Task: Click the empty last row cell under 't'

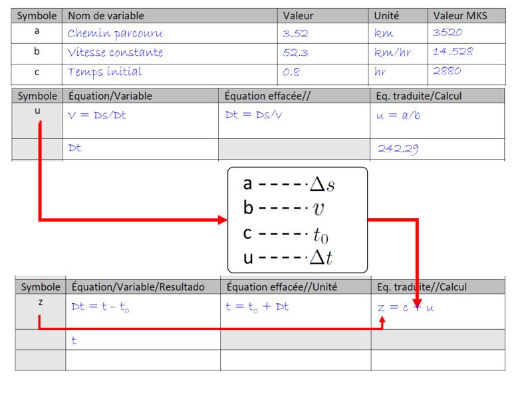Action: point(143,360)
